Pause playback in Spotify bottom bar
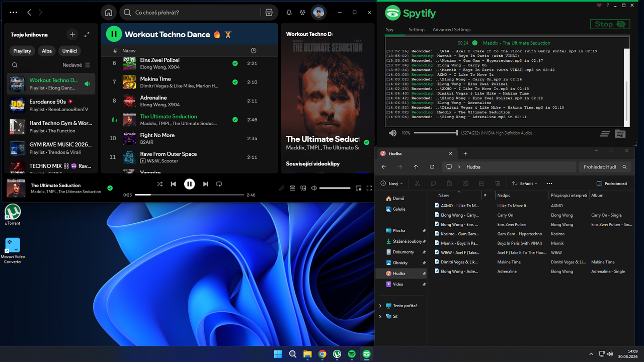Screen dimensions: 644x362 189,184
